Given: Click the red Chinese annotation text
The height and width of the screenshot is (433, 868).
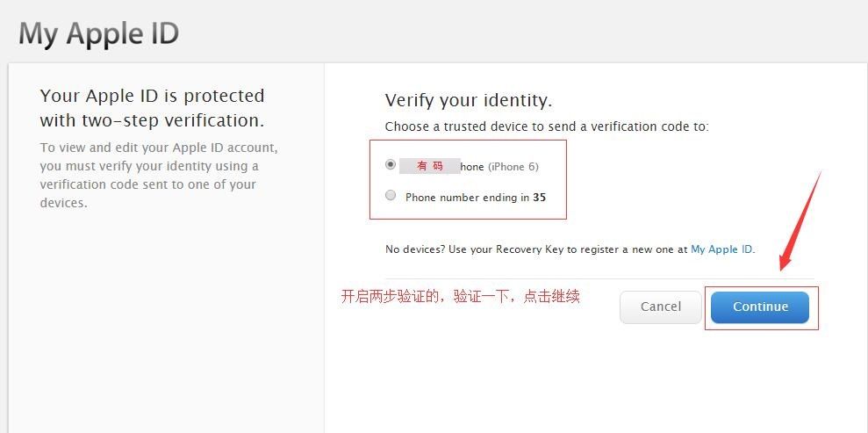Looking at the screenshot, I should (x=460, y=297).
